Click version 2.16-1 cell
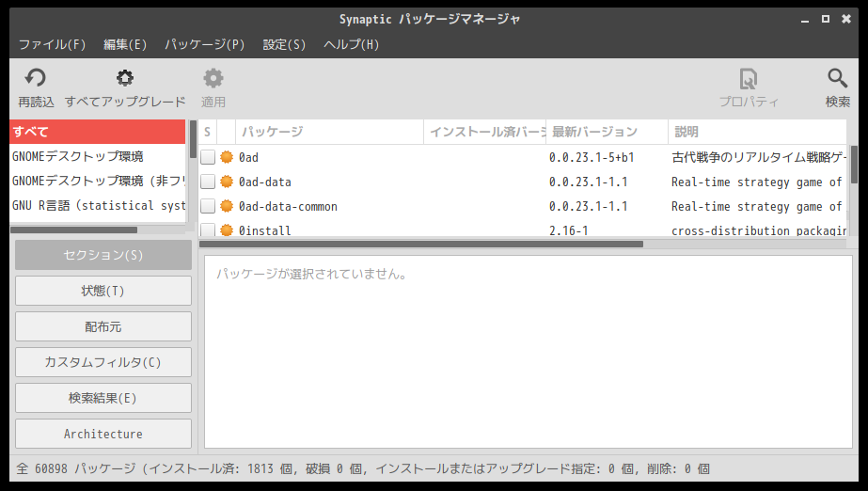This screenshot has width=868, height=491. (x=569, y=230)
